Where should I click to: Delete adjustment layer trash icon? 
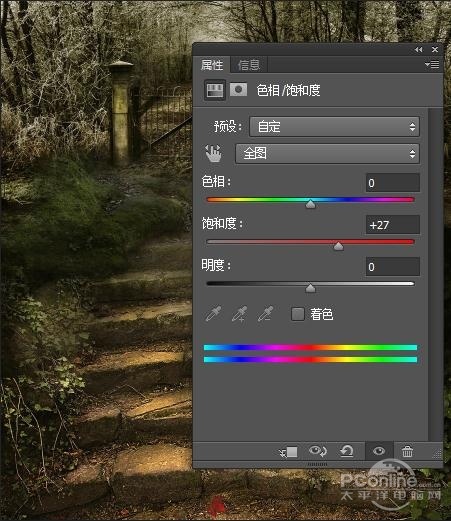pyautogui.click(x=407, y=452)
